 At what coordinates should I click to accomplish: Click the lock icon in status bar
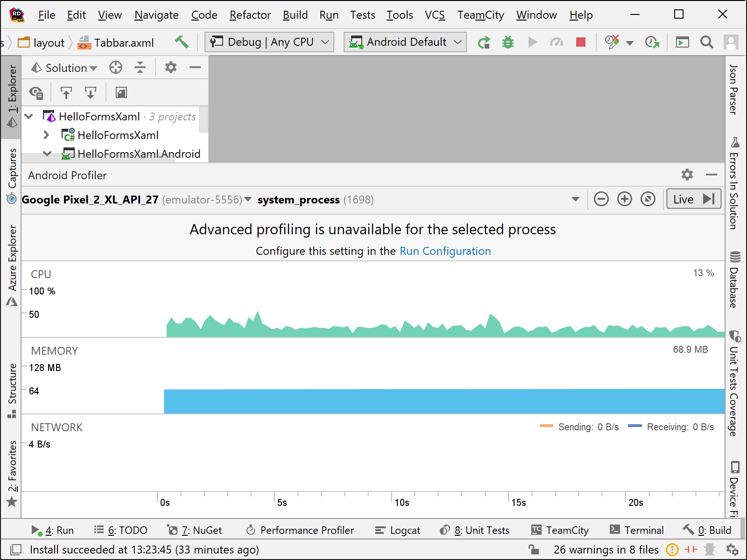[x=533, y=549]
